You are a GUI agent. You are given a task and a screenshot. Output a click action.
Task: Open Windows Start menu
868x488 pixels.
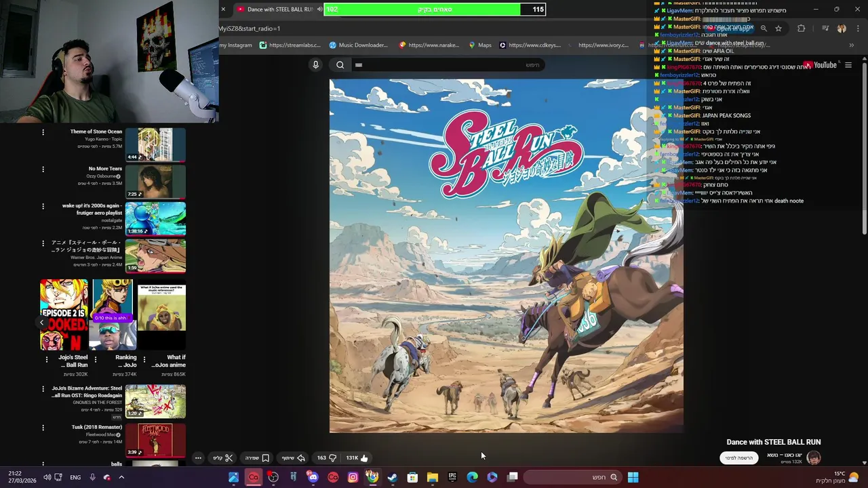[633, 477]
